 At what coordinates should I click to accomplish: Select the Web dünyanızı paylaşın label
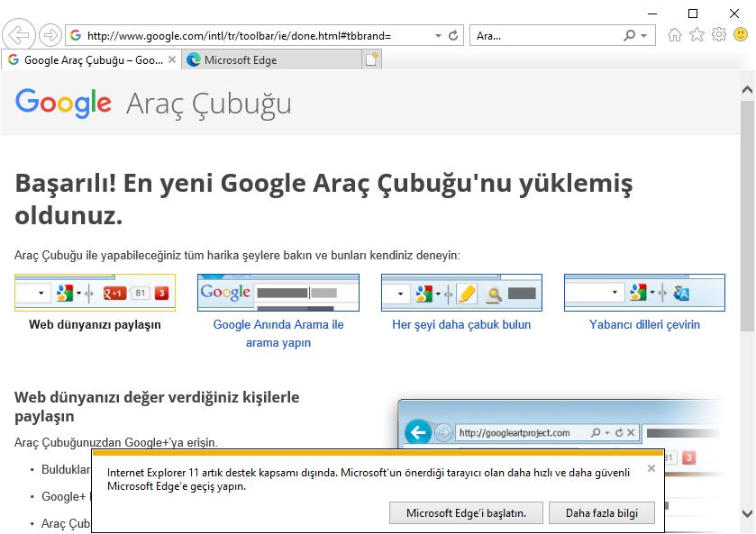coord(95,324)
